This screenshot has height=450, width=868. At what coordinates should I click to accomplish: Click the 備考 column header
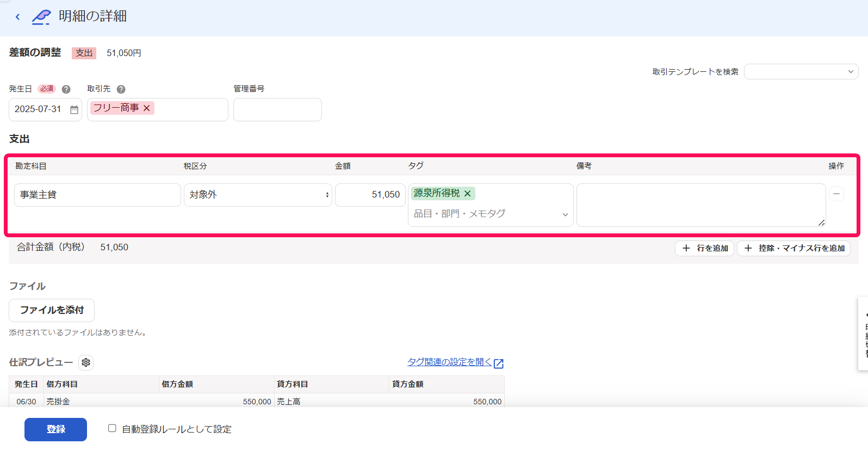(584, 166)
